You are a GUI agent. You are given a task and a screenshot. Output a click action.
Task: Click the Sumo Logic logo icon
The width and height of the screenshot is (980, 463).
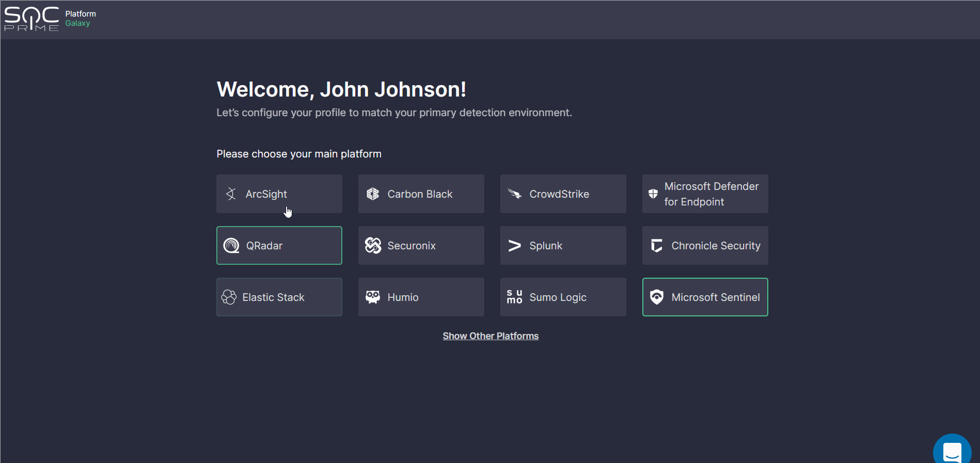tap(514, 297)
